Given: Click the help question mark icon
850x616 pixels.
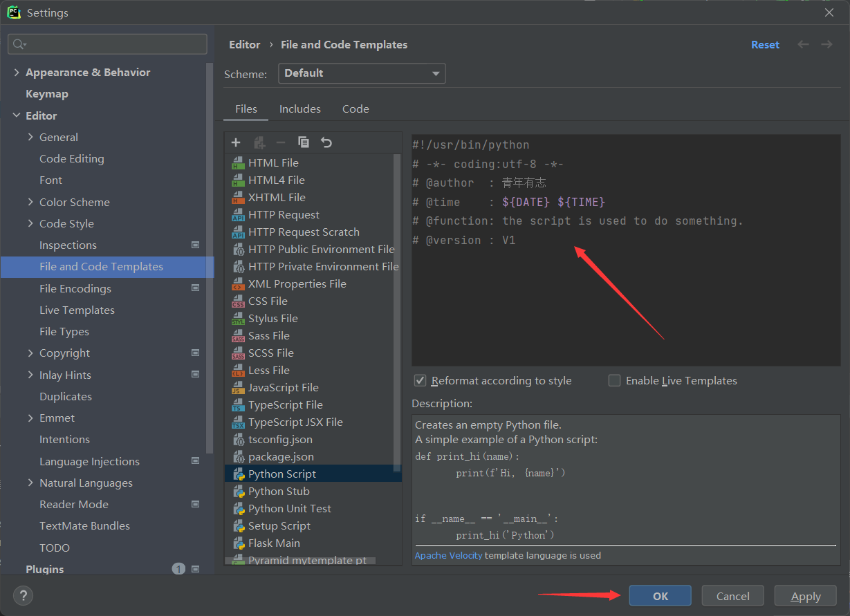Looking at the screenshot, I should pos(23,595).
